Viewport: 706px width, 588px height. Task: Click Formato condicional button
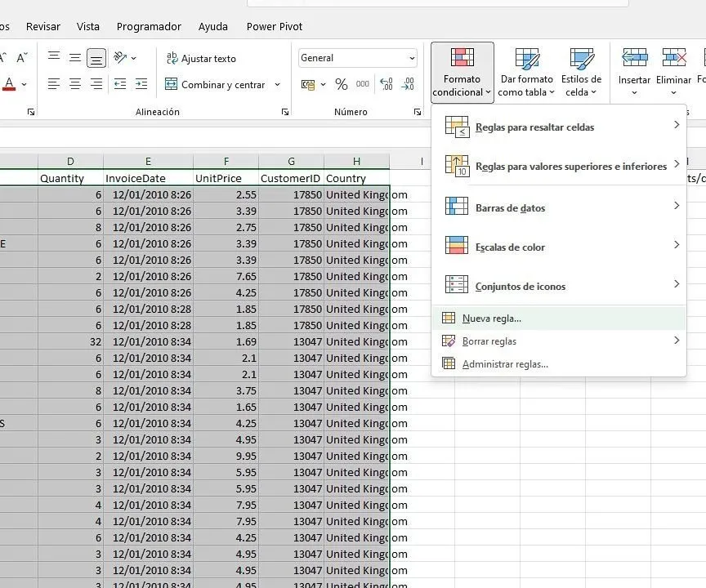click(462, 72)
